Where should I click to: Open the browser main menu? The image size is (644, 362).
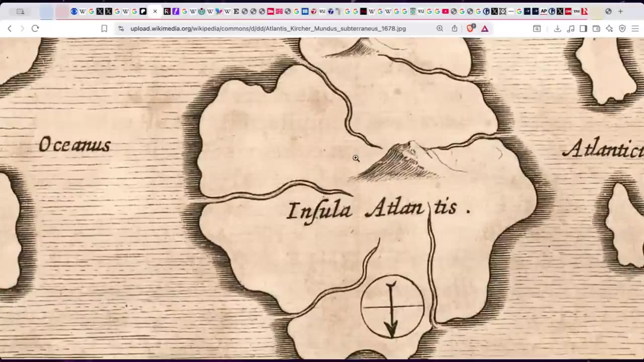point(635,29)
